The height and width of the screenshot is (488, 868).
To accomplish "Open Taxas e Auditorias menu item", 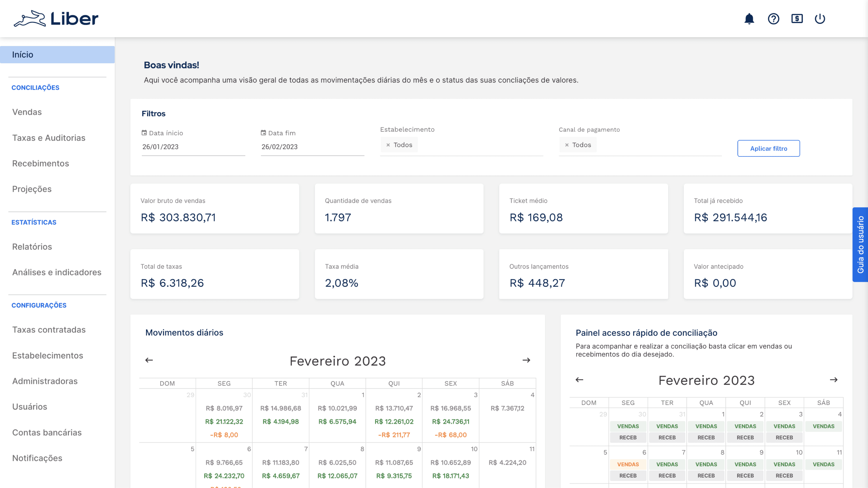I will [x=48, y=138].
